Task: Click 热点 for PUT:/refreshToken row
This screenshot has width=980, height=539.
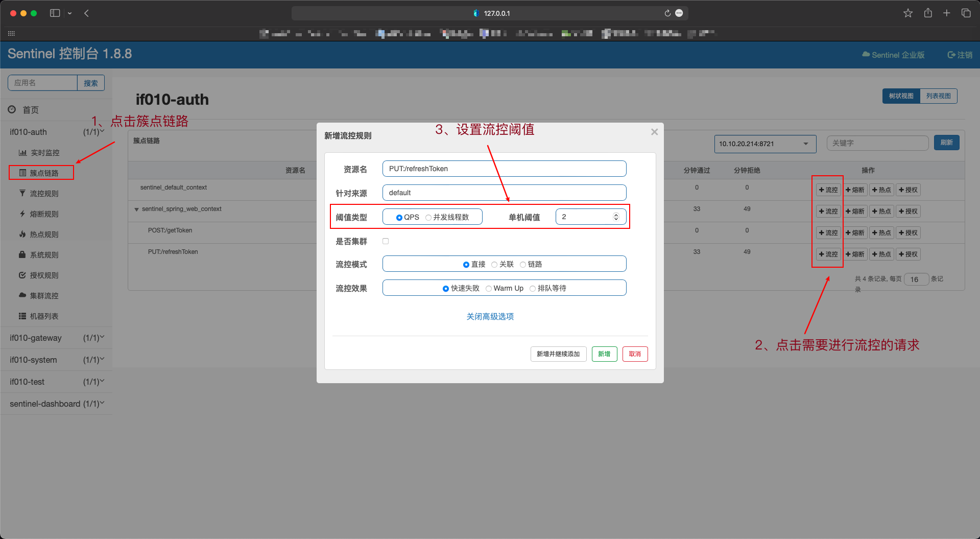Action: (881, 254)
